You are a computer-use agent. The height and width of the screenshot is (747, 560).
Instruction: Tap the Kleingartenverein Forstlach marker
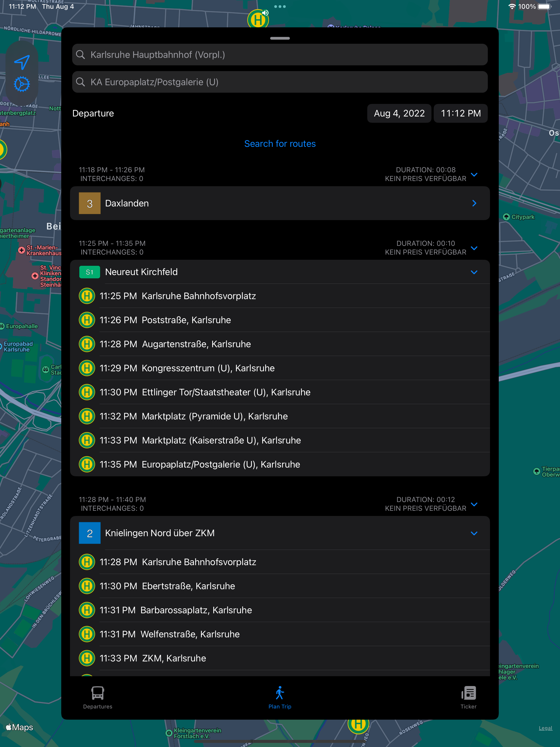pos(169,733)
